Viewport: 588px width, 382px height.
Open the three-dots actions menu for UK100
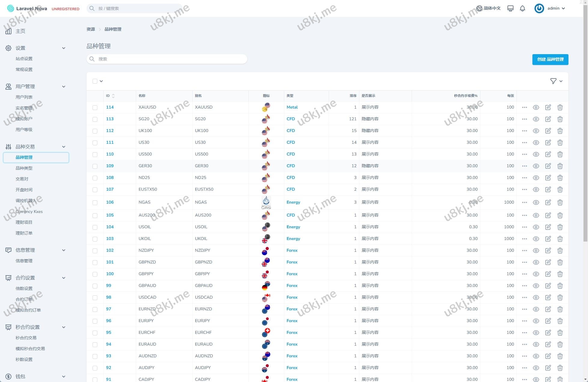click(525, 131)
